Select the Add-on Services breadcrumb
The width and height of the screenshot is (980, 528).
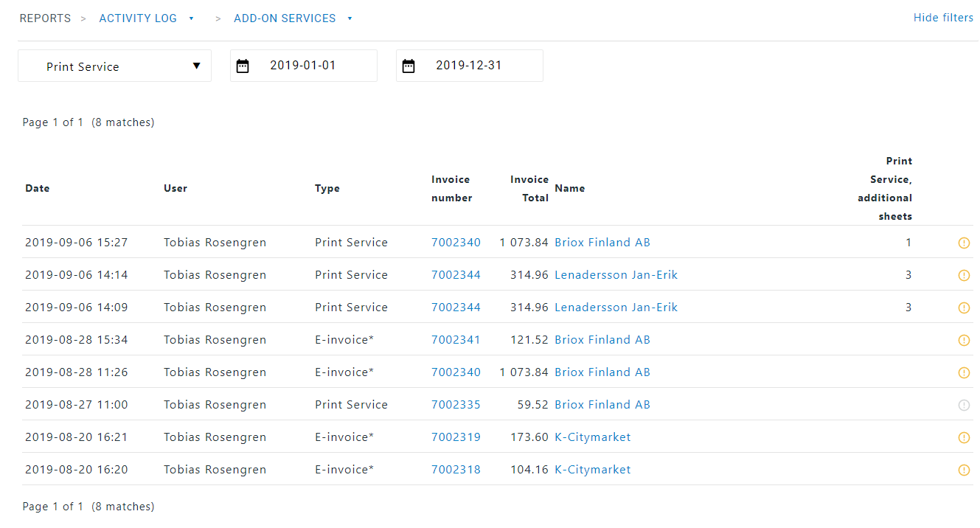click(285, 18)
